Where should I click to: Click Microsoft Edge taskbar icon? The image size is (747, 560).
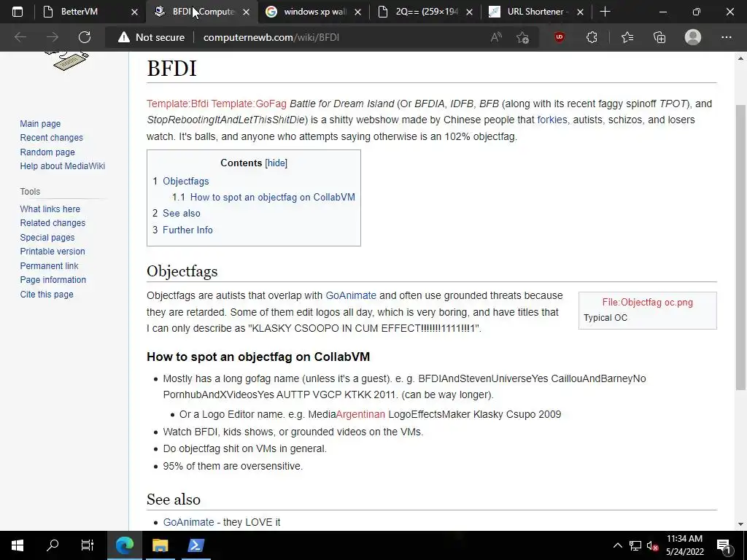point(125,545)
